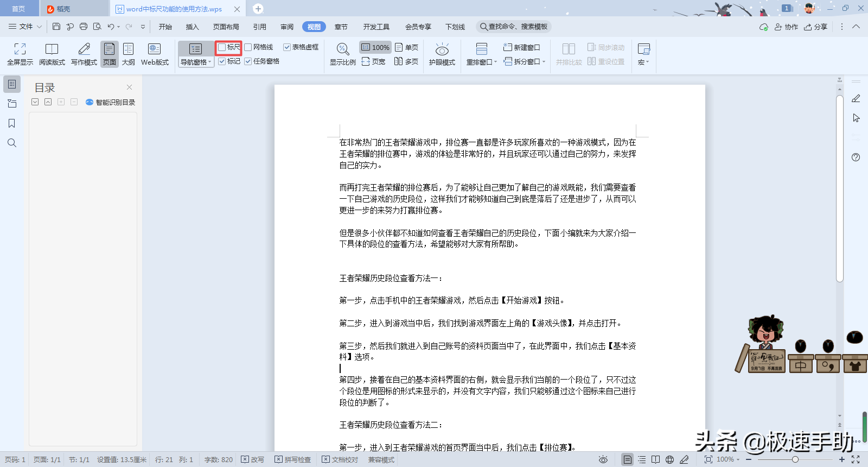Image resolution: width=868 pixels, height=467 pixels.
Task: Click 新建窗口 new window
Action: (x=521, y=47)
